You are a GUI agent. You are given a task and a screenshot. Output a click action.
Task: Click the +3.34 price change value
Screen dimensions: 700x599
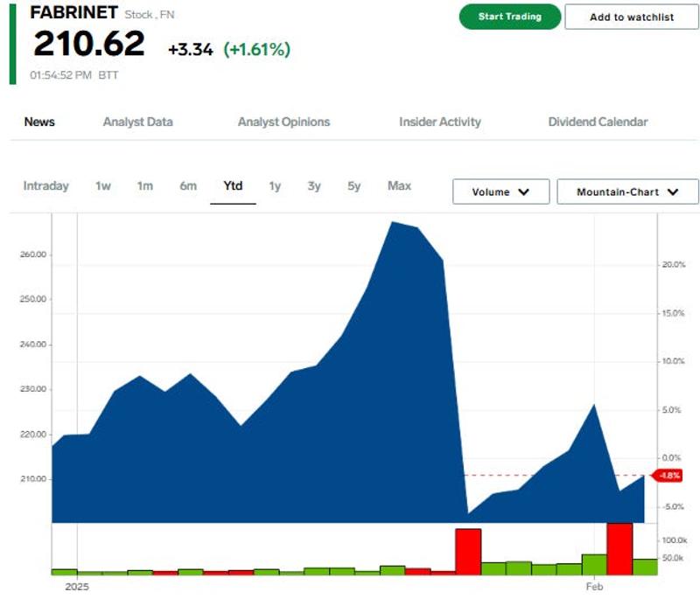(191, 50)
